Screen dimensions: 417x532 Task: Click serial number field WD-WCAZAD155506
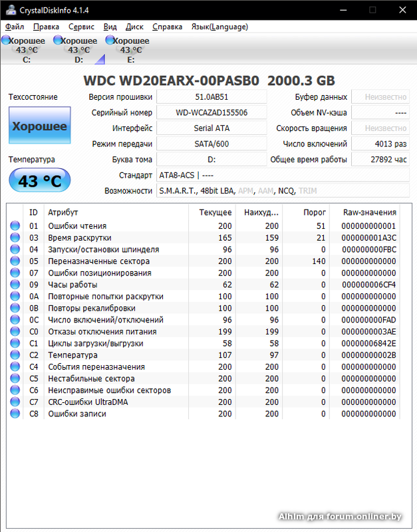coord(211,112)
